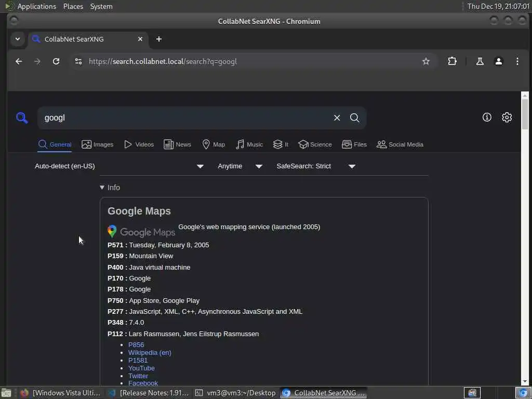Open the tab search dropdown
Screen dimensions: 532x399
click(18, 39)
